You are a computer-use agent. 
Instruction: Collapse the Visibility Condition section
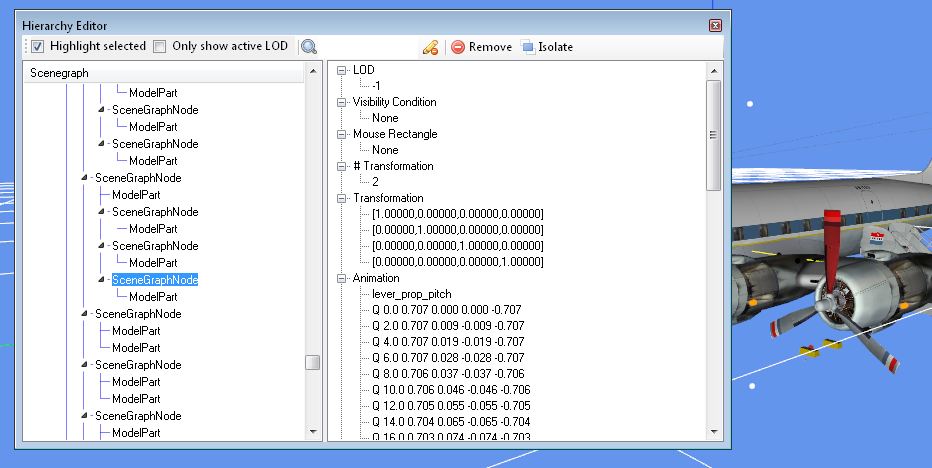[x=341, y=102]
